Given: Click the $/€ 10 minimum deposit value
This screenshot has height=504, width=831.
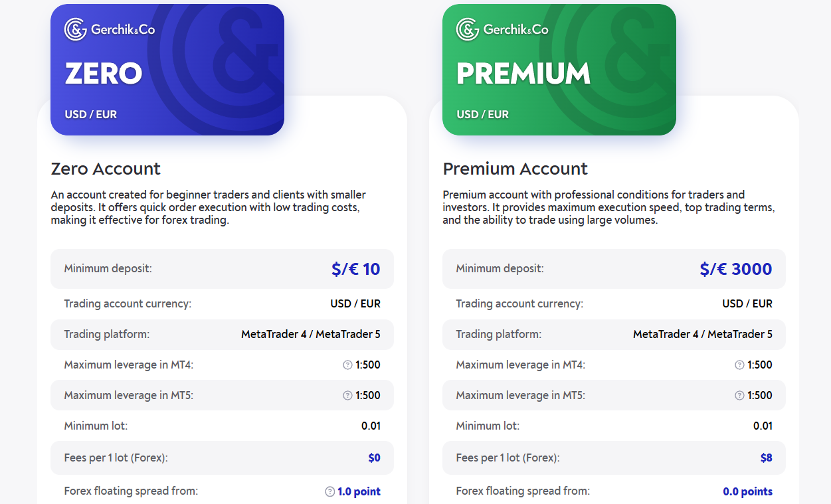Looking at the screenshot, I should tap(355, 269).
